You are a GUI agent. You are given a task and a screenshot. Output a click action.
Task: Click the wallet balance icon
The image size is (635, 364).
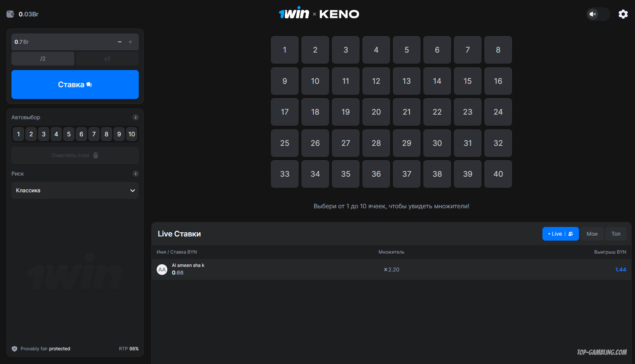[x=10, y=14]
